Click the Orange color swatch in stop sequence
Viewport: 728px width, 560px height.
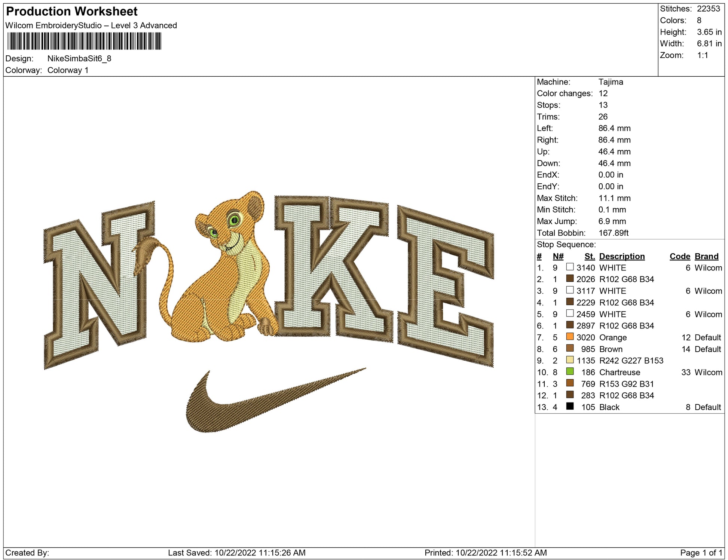tap(570, 337)
